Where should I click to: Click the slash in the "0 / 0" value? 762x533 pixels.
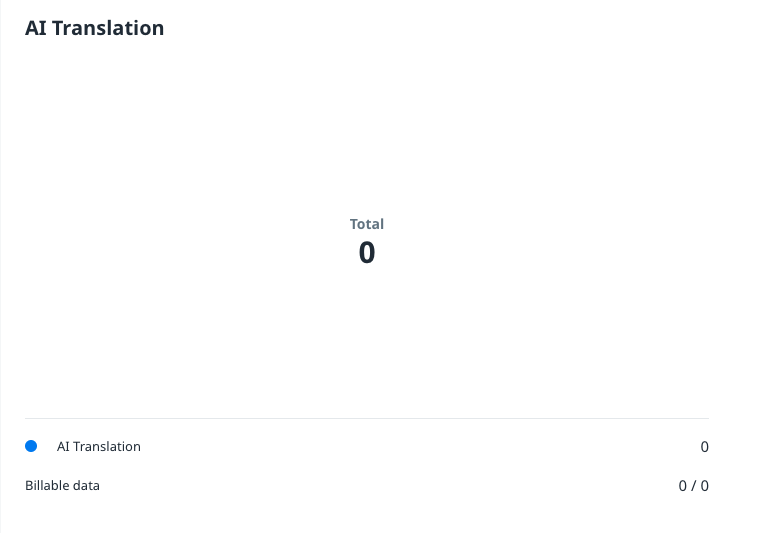coord(693,486)
